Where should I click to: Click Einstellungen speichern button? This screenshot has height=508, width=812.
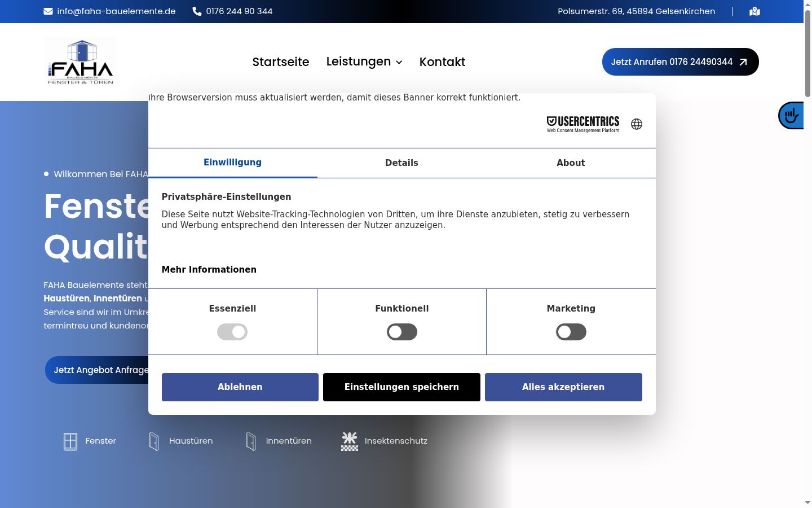tap(401, 387)
